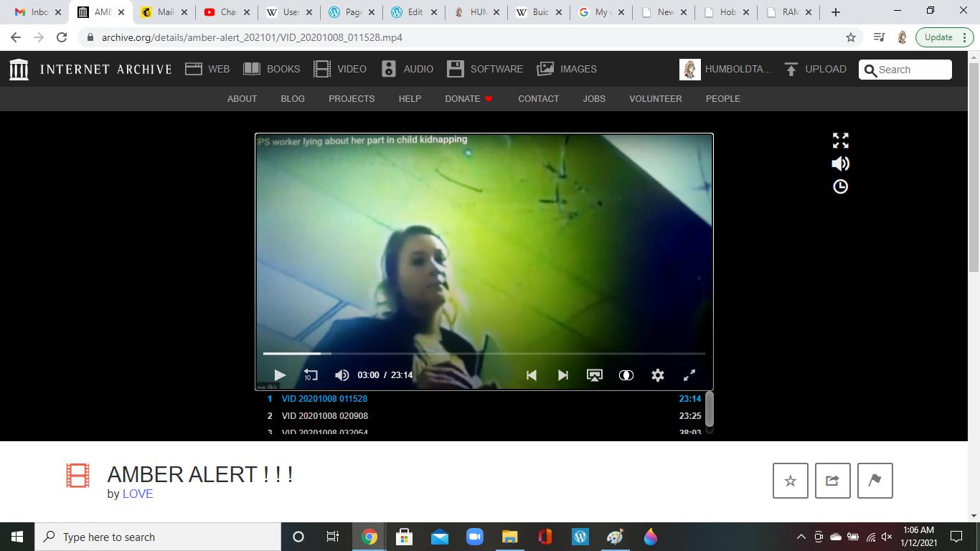Open the AUDIO section
This screenshot has height=551, width=980.
[x=407, y=69]
